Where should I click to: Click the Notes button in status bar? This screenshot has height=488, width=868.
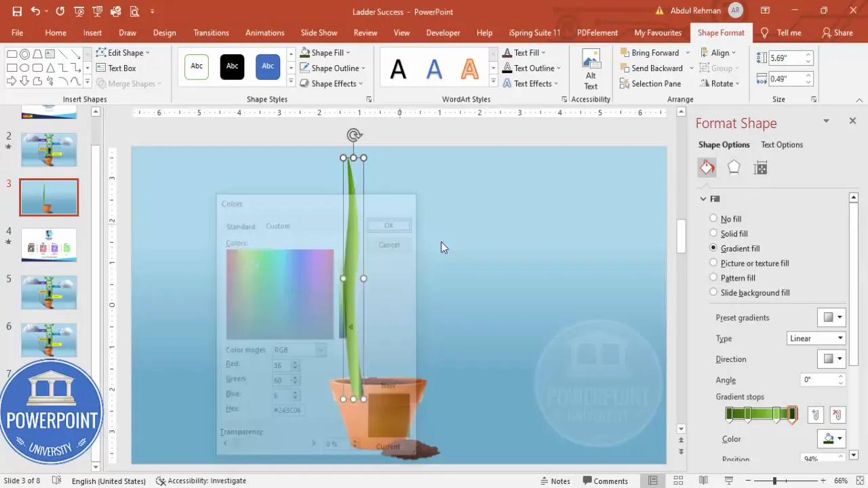click(555, 481)
